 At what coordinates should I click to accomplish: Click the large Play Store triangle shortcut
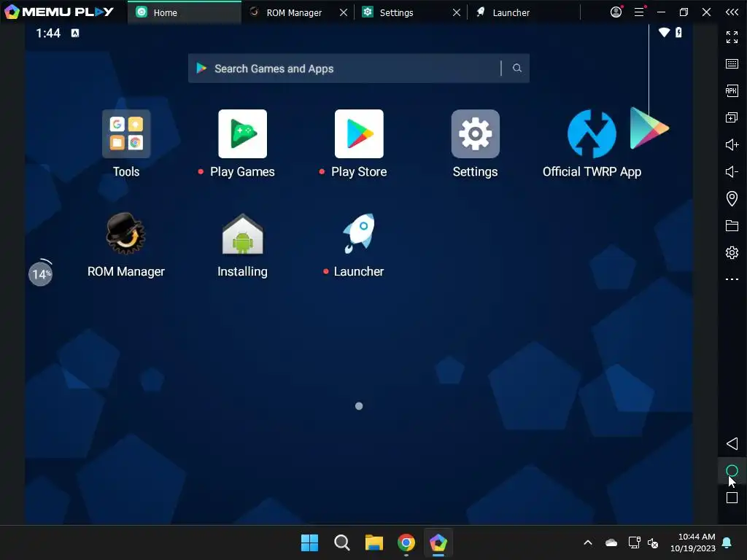pos(649,128)
